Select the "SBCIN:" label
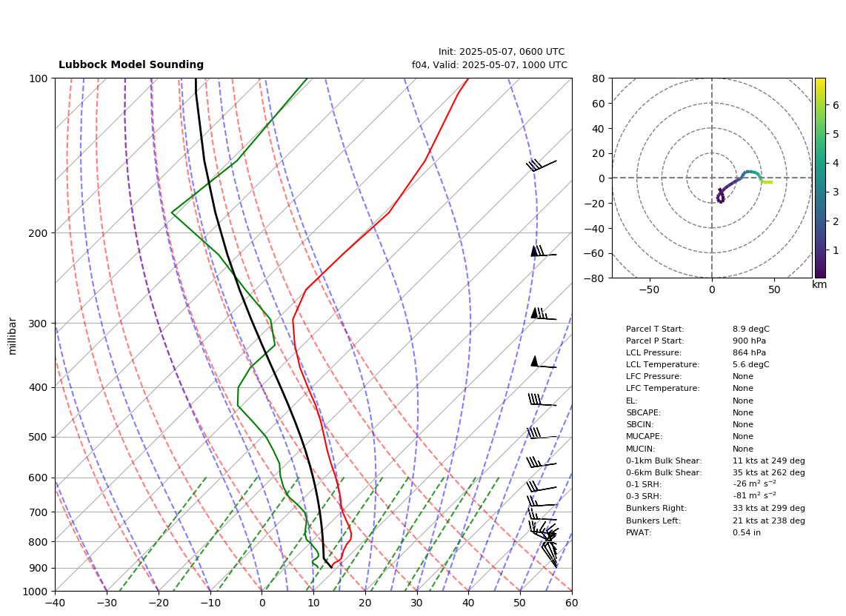Viewport: 846px width, 616px height. pos(640,424)
